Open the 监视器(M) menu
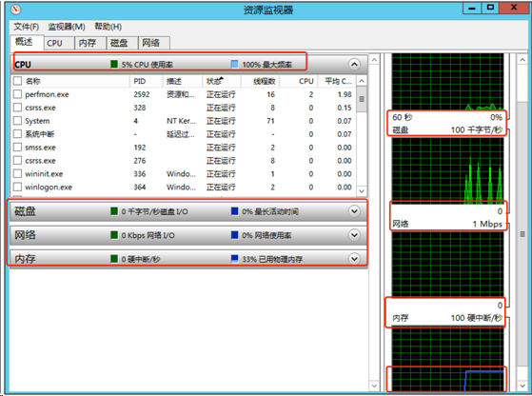 (x=67, y=27)
